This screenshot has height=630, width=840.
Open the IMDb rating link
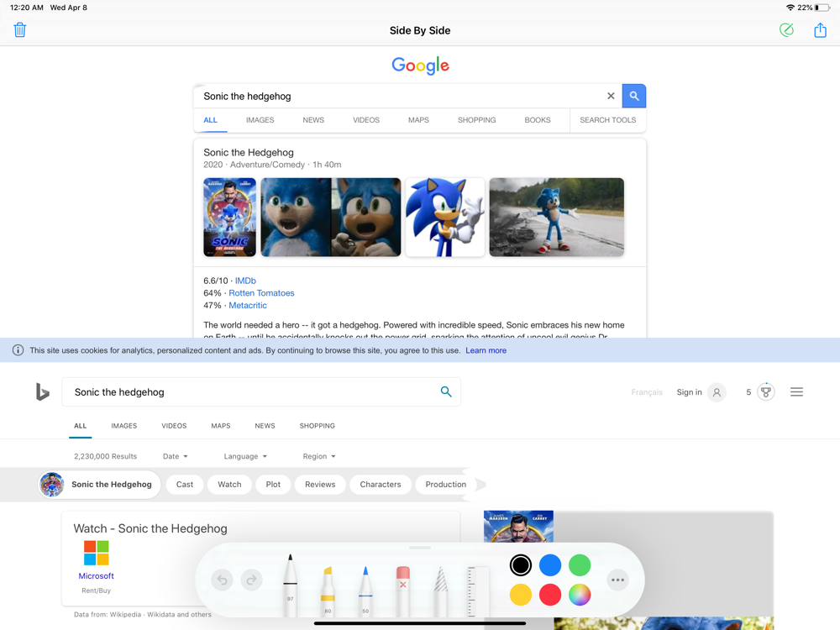click(x=245, y=281)
